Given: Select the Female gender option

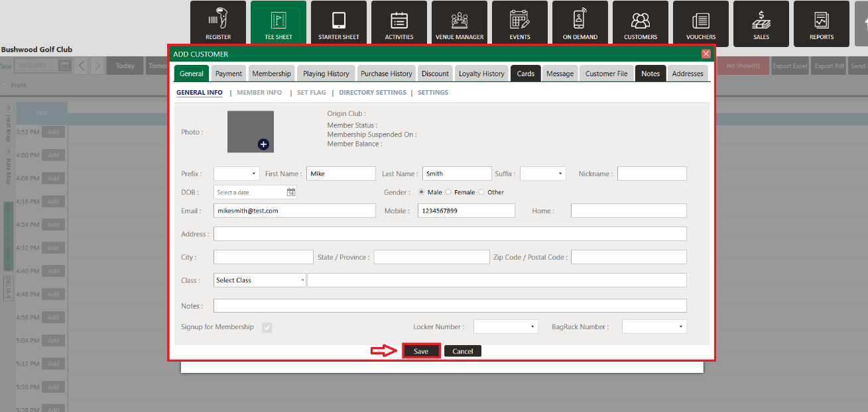Looking at the screenshot, I should tap(448, 192).
